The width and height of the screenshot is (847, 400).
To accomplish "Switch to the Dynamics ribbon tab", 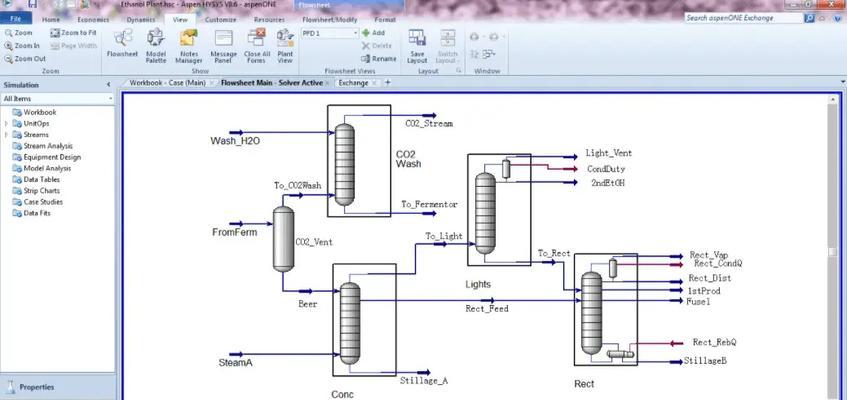I will pos(140,20).
